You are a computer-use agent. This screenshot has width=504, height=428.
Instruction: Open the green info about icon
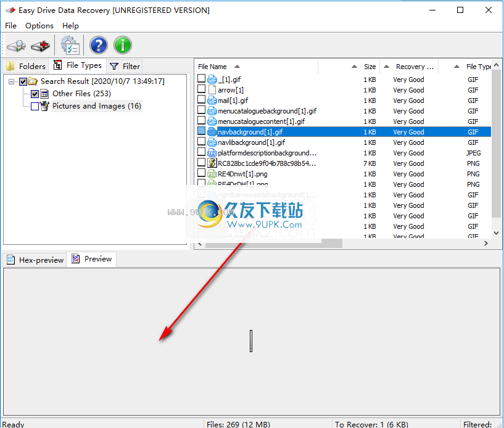[123, 45]
